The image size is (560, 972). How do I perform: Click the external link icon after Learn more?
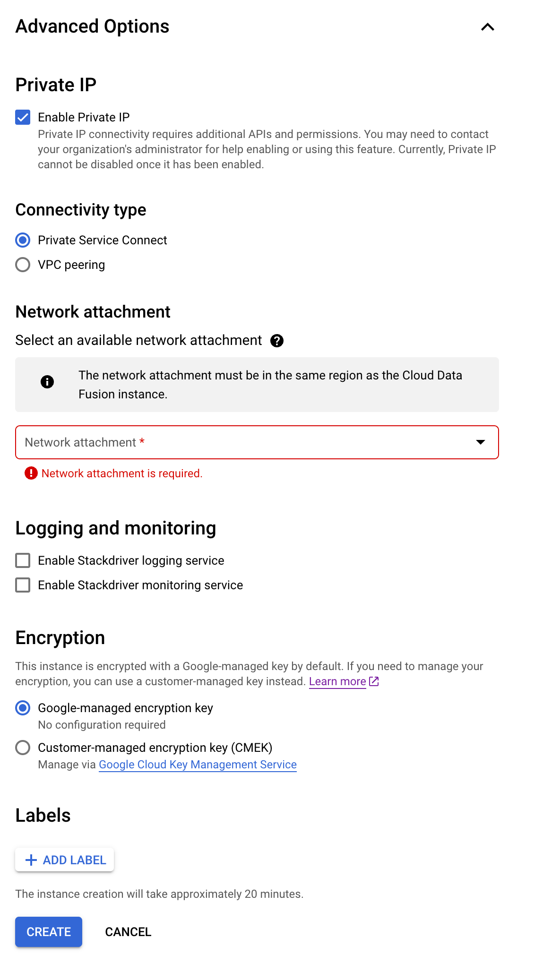coord(374,682)
